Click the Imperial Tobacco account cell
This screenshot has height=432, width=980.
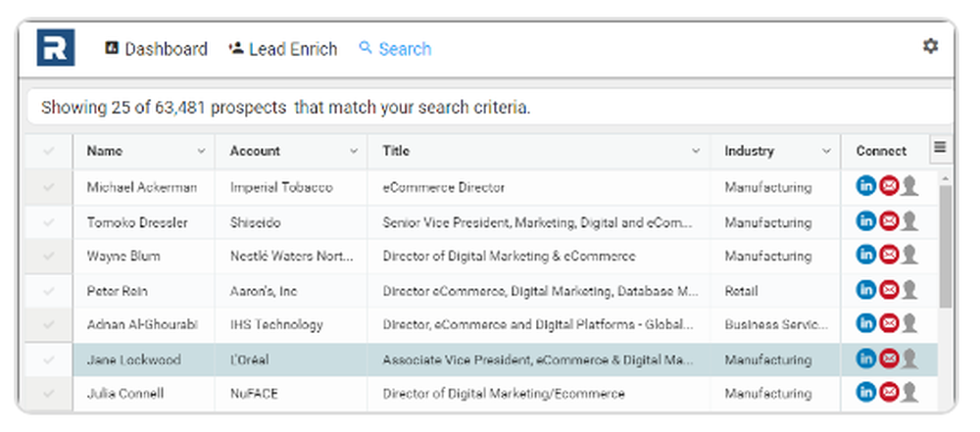click(291, 187)
